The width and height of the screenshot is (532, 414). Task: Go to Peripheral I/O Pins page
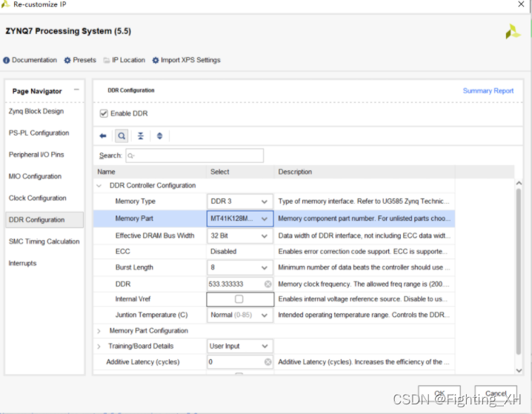point(36,155)
